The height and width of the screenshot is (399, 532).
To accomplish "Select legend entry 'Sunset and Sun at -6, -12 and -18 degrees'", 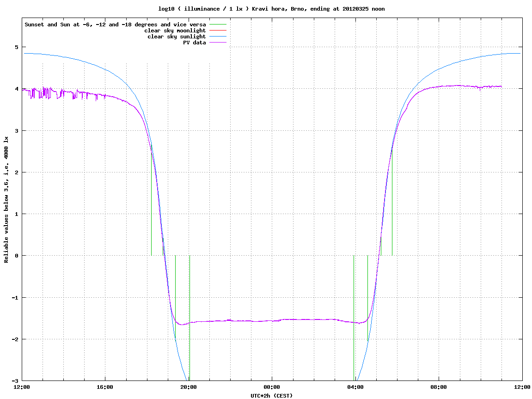I will 115,25.
